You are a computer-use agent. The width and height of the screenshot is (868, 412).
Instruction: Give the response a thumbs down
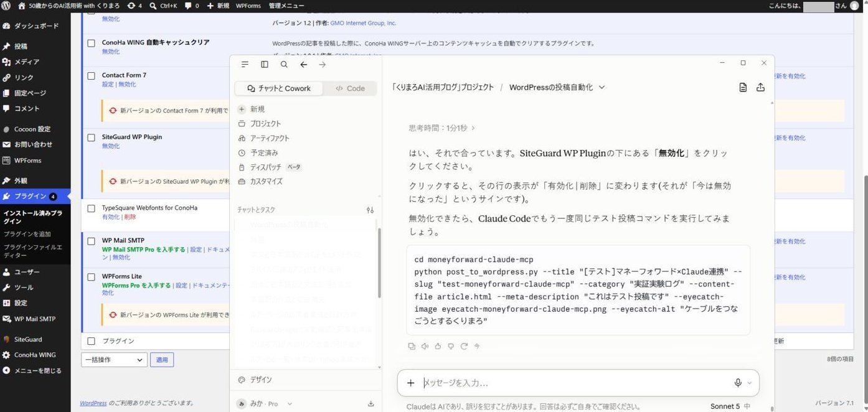pyautogui.click(x=451, y=346)
